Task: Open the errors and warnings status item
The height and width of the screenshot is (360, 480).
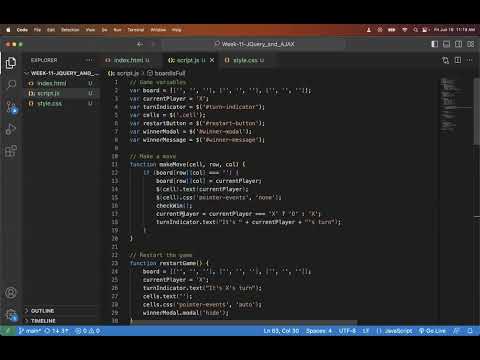Action: [x=88, y=331]
